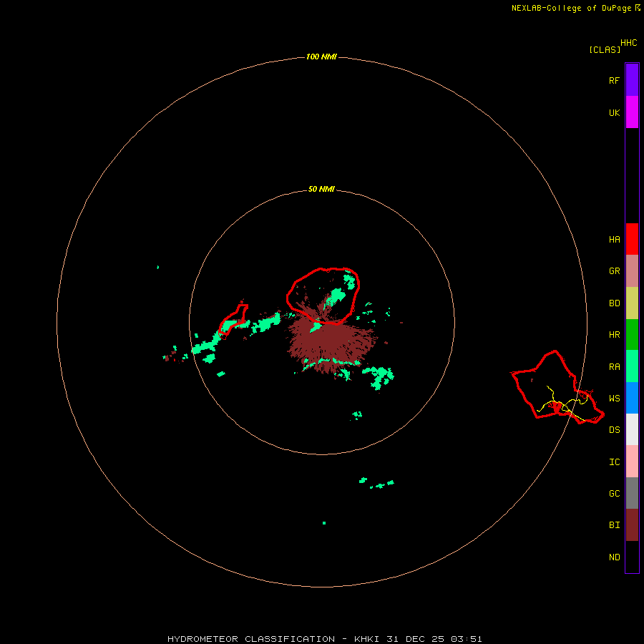This screenshot has width=644, height=644.
Task: Click the BD yellow legend swatch
Action: pos(632,303)
